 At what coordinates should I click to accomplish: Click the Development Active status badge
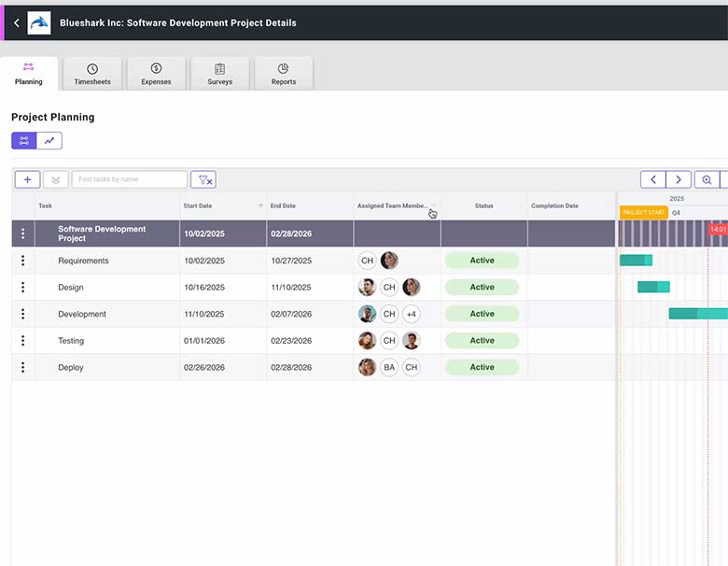click(x=482, y=314)
